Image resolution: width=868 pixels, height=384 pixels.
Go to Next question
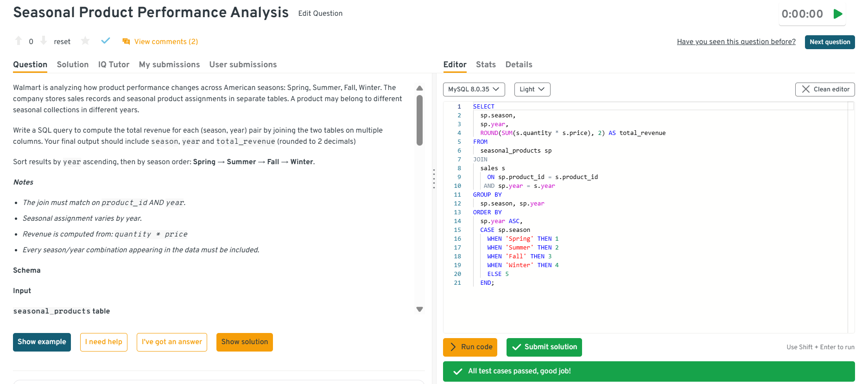tap(830, 42)
